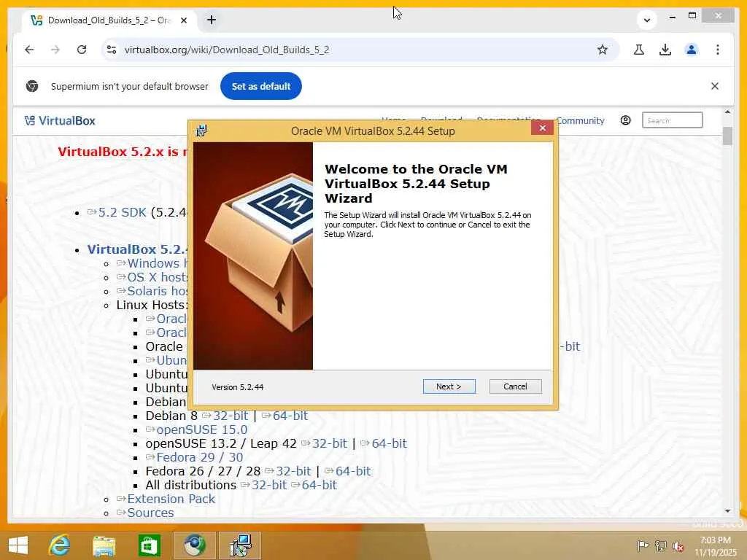
Task: Minimize the browser window
Action: (x=672, y=17)
